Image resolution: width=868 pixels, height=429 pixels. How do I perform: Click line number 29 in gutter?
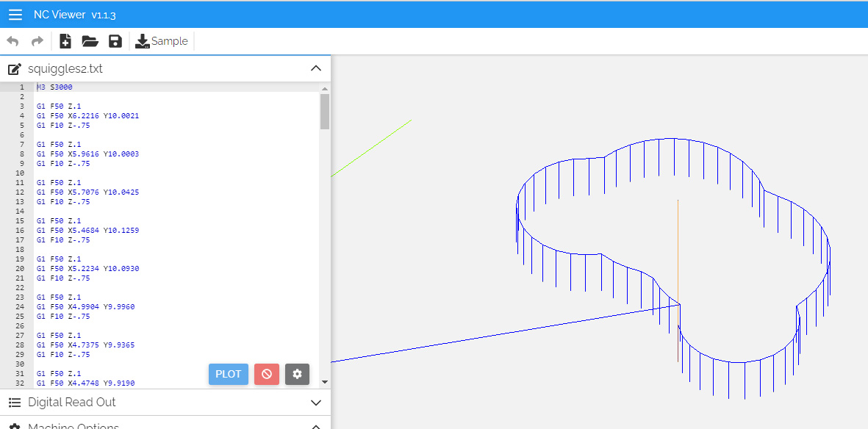pos(20,354)
